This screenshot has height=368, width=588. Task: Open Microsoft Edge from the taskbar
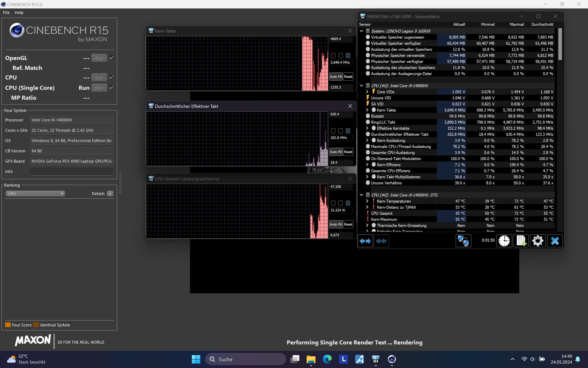point(327,359)
